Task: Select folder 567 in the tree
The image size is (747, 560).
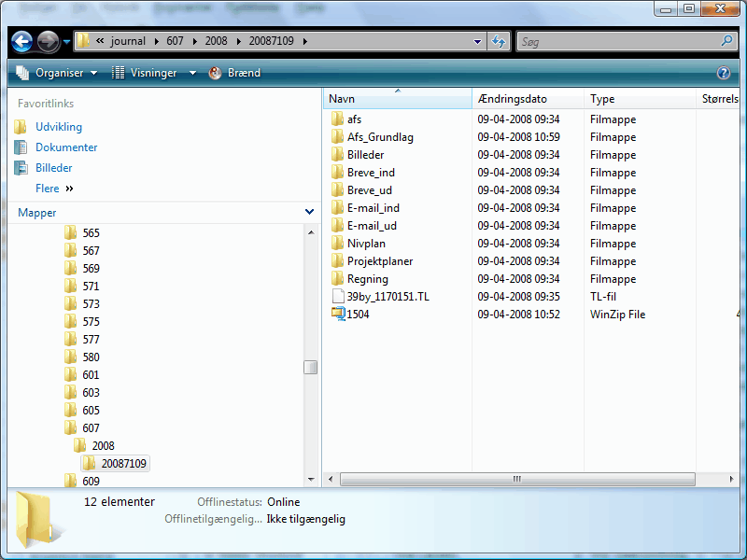Action: 91,250
